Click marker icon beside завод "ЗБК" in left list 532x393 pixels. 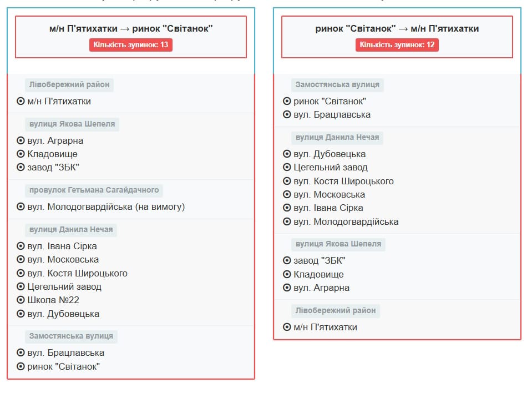pos(21,168)
